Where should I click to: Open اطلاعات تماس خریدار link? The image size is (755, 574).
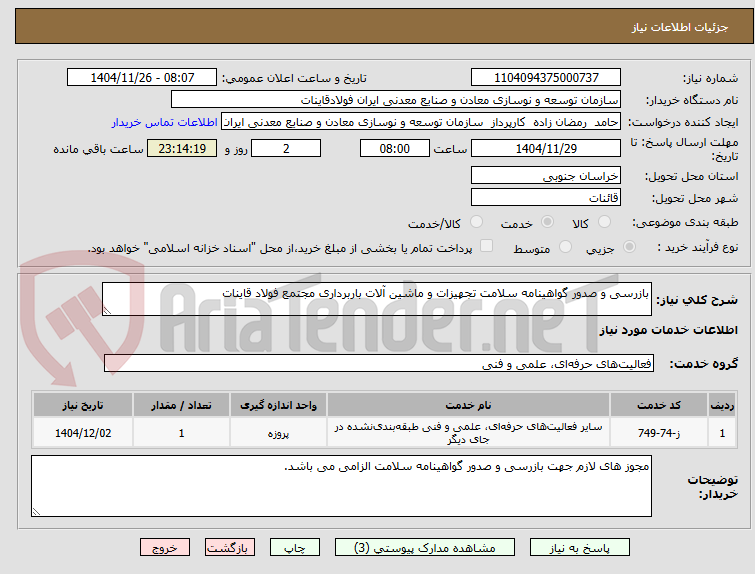point(165,122)
